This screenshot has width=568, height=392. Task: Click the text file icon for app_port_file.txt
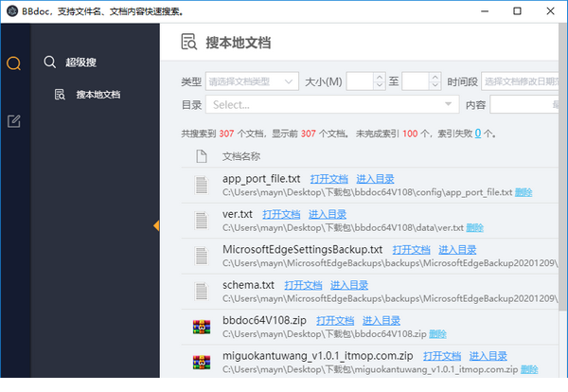point(202,185)
